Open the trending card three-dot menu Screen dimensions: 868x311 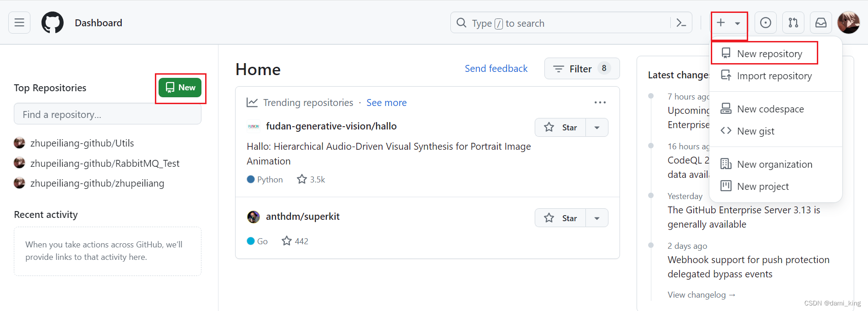(x=600, y=102)
